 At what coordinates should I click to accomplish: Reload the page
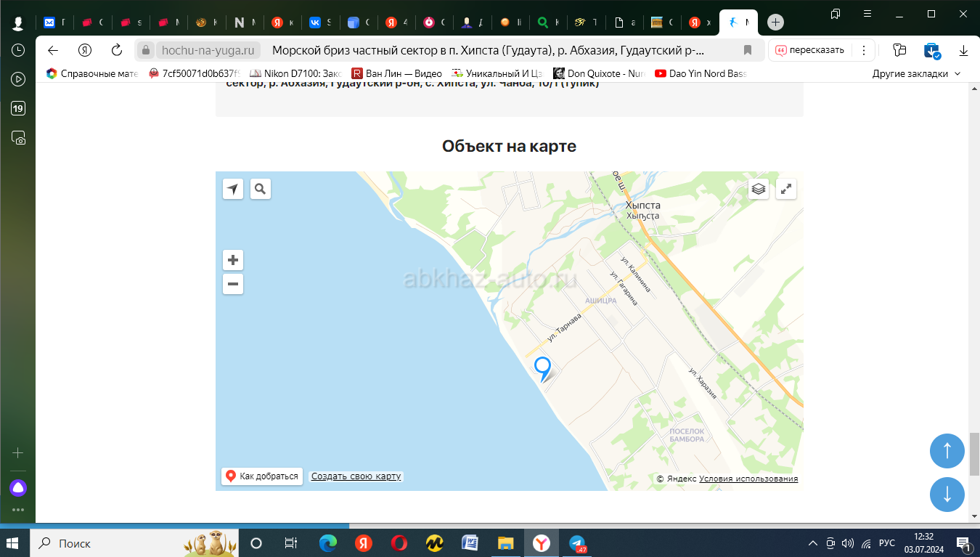click(x=117, y=50)
